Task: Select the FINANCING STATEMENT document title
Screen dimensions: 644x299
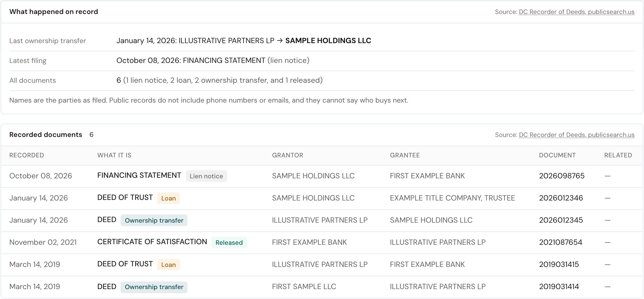Action: point(139,175)
